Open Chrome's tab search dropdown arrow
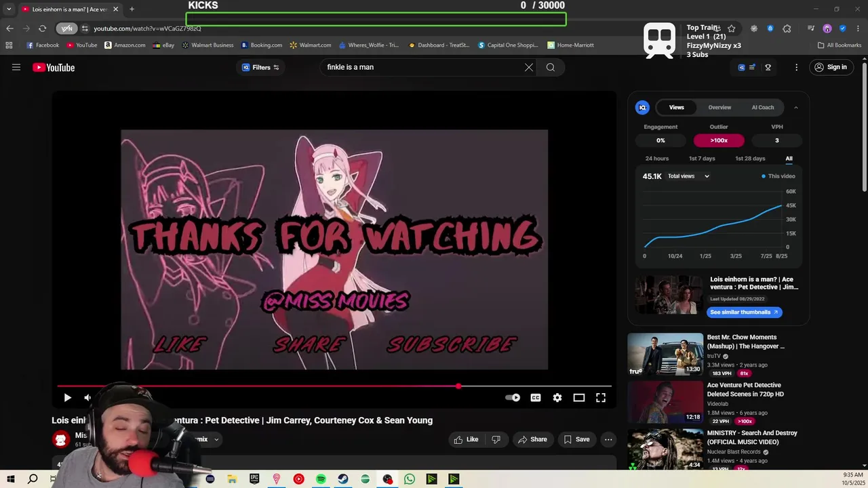This screenshot has height=488, width=868. [x=9, y=9]
